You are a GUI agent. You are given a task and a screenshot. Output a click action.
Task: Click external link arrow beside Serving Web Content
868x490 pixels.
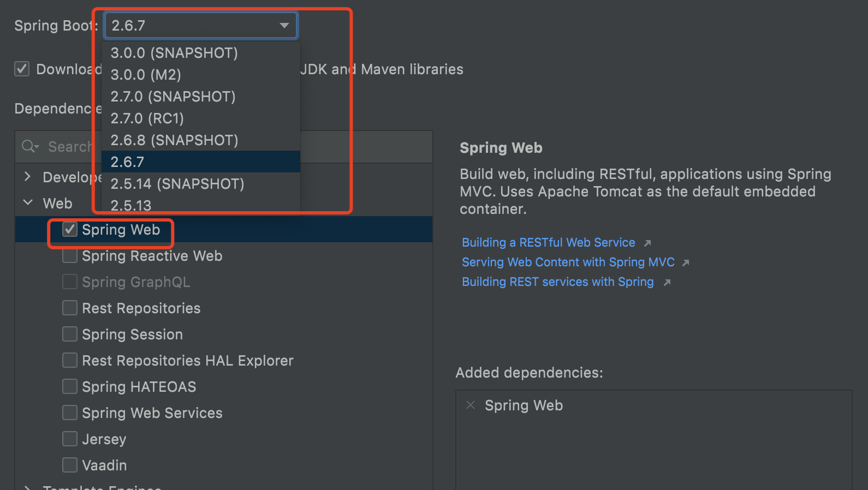tap(686, 262)
